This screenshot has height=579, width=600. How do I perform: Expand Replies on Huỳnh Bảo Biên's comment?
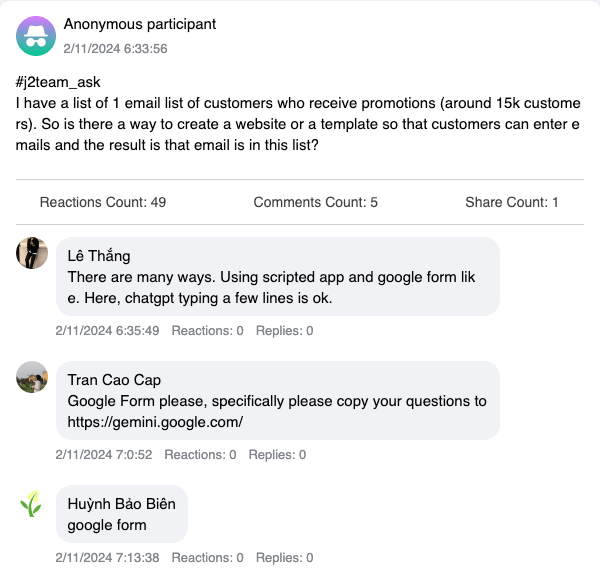point(284,557)
